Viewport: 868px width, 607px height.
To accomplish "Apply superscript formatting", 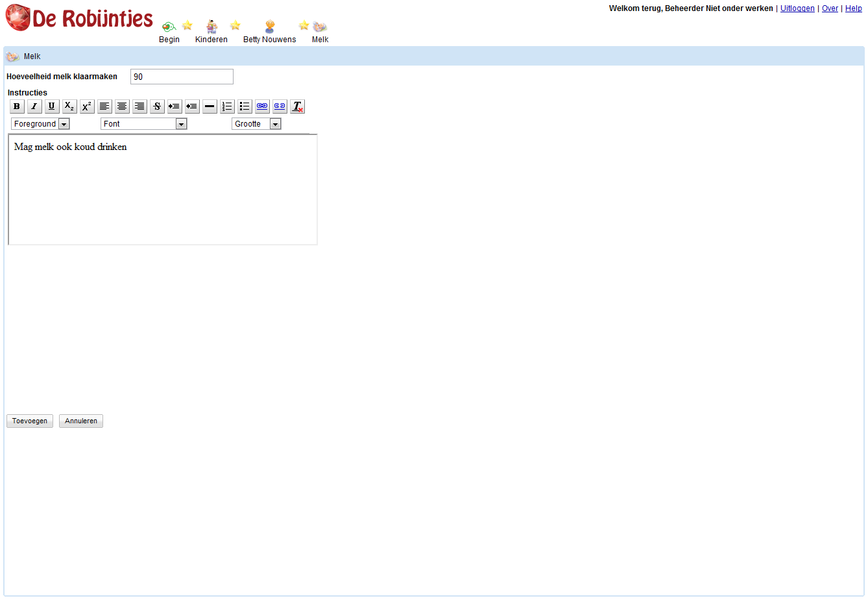I will [87, 106].
